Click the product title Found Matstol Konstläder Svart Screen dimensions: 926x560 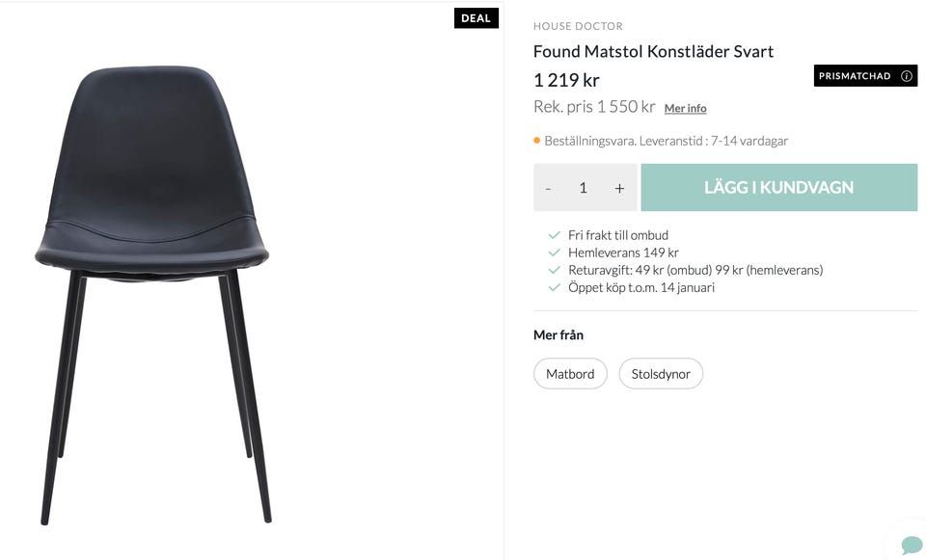pyautogui.click(x=653, y=51)
